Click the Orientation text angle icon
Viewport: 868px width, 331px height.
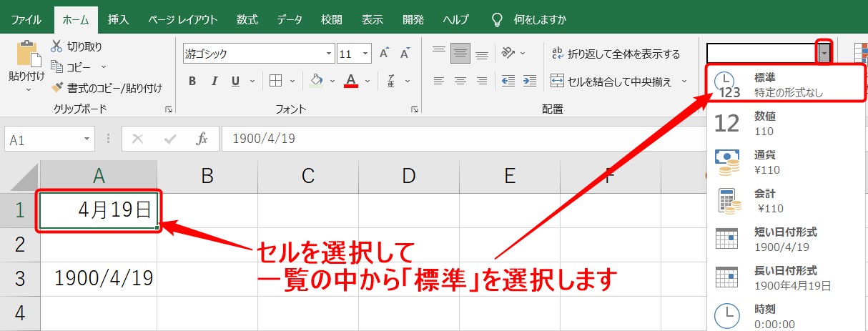(x=509, y=53)
